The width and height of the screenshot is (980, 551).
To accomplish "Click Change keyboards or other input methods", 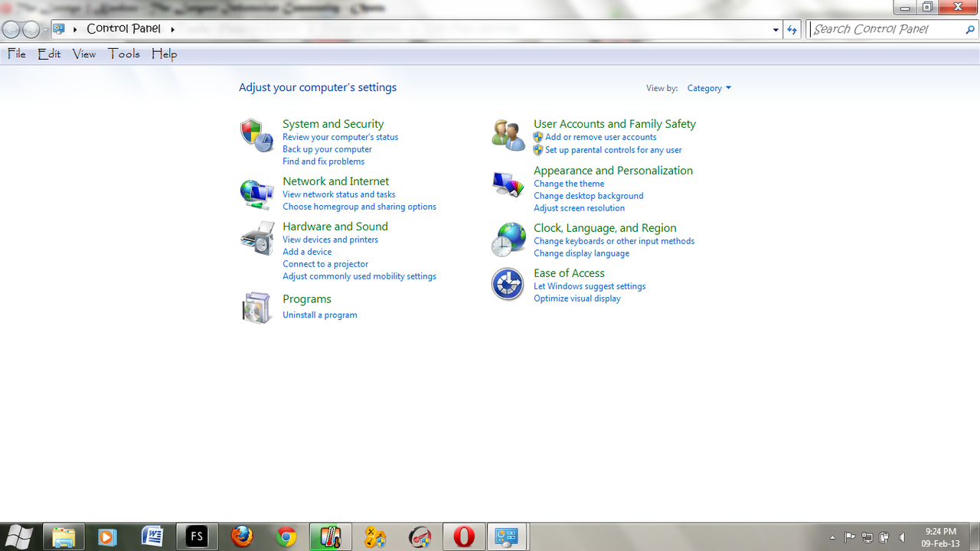I will (x=614, y=241).
